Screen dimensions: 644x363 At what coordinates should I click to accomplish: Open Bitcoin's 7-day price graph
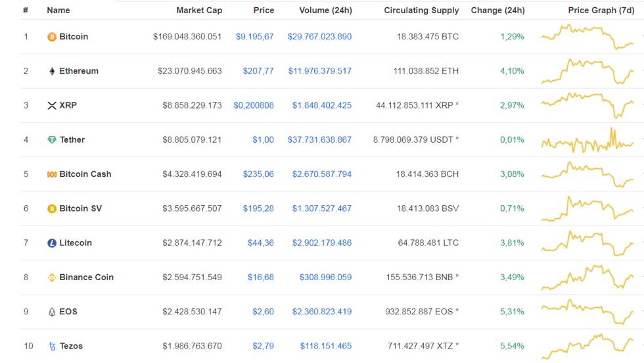click(x=587, y=37)
